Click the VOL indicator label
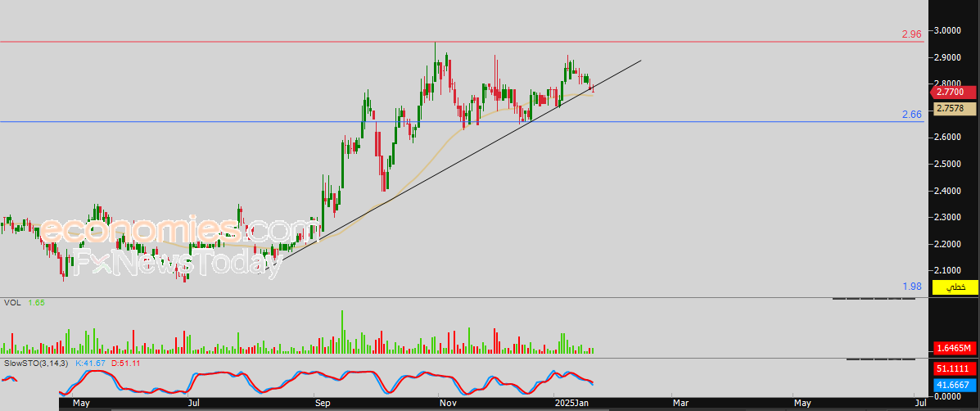Viewport: 980px width, 411px height. pyautogui.click(x=12, y=302)
